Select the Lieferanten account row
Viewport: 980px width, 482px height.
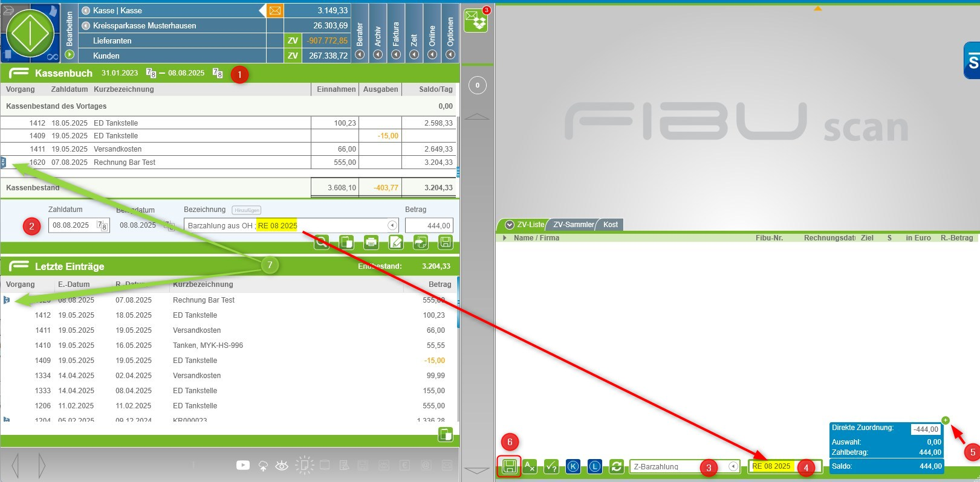(214, 40)
